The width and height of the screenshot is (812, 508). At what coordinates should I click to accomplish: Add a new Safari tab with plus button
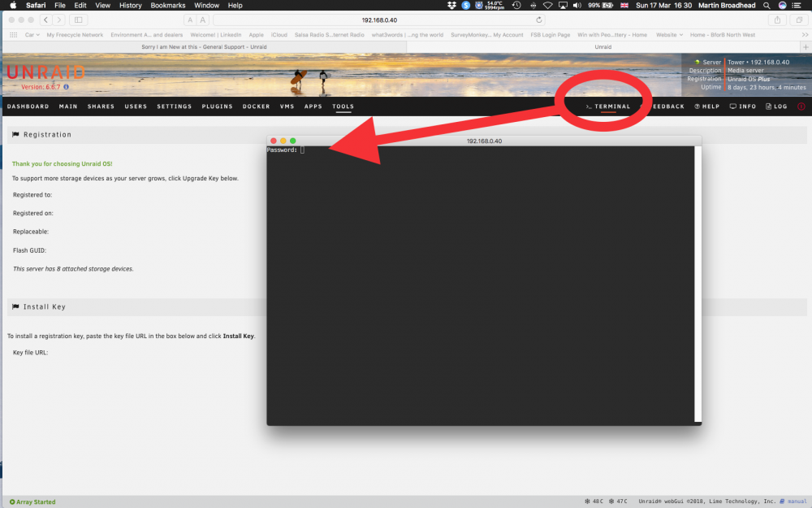coord(806,46)
